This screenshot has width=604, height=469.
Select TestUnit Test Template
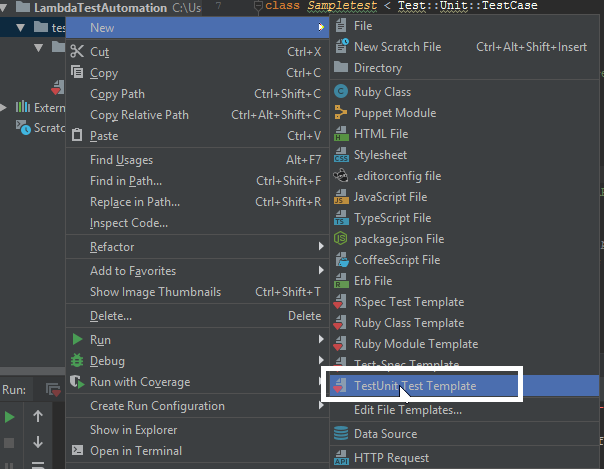[415, 386]
